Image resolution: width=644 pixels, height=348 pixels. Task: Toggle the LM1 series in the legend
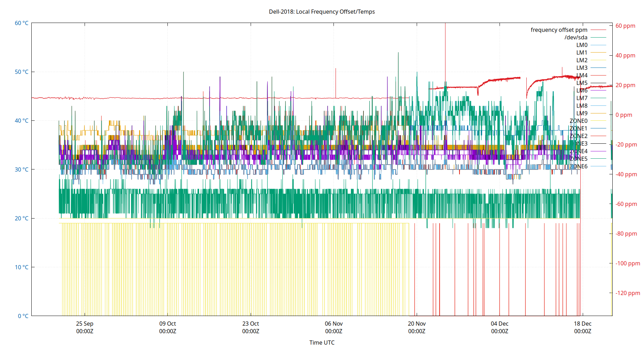[599, 53]
